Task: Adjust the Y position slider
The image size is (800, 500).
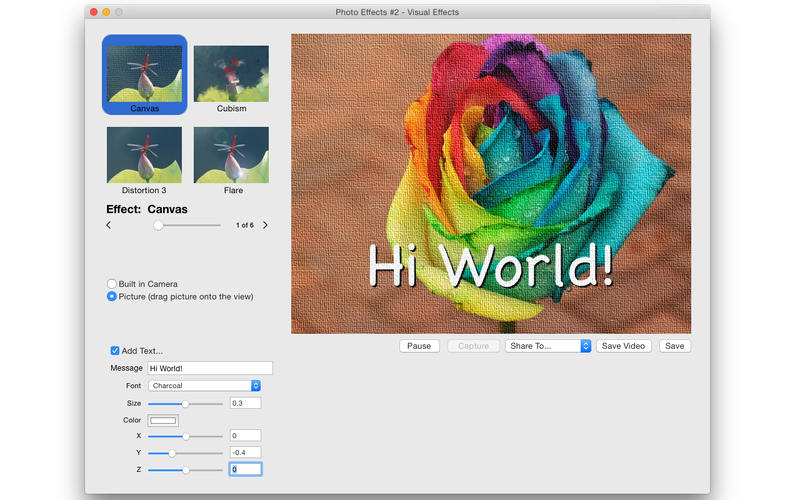Action: [x=185, y=453]
